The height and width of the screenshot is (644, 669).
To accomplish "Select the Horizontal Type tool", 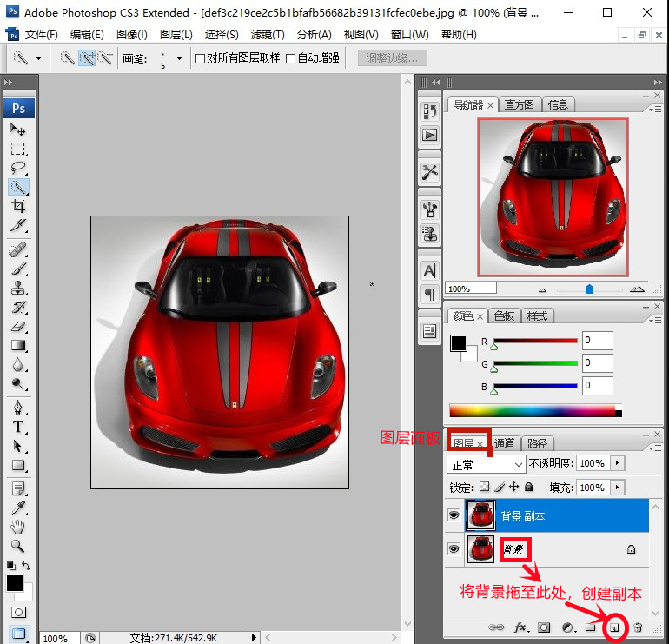I will point(18,427).
